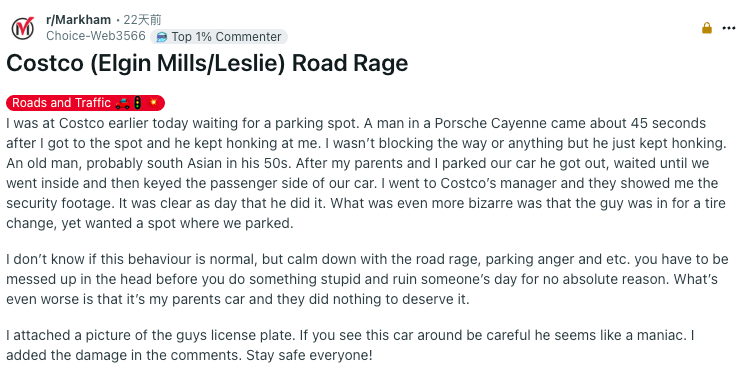Filter by Roads and Traffic flair

(x=85, y=103)
